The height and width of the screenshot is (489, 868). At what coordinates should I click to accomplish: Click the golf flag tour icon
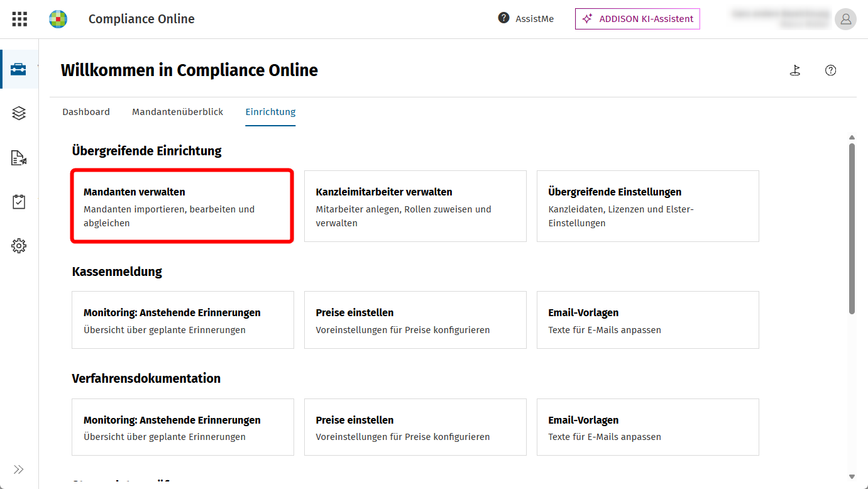795,70
